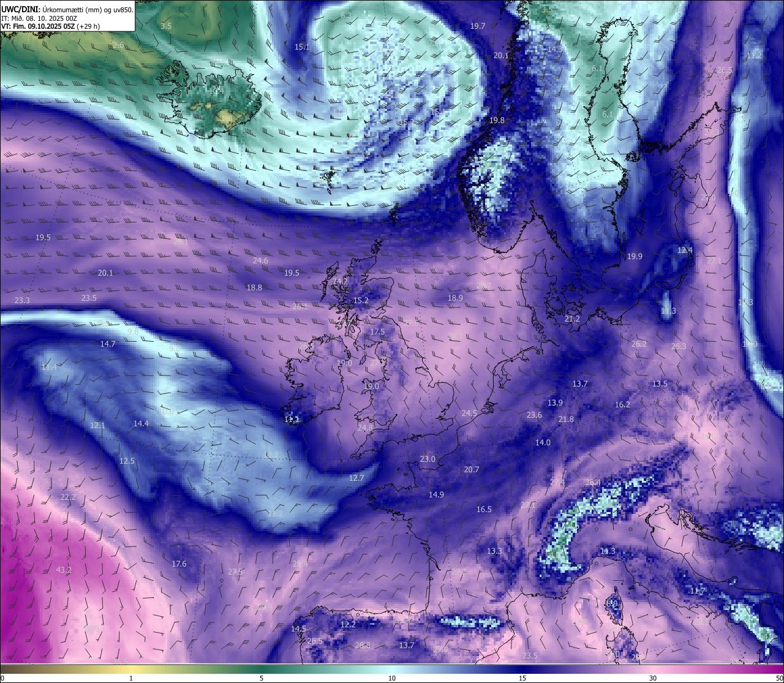Select the map value '12.2'

tap(348, 624)
